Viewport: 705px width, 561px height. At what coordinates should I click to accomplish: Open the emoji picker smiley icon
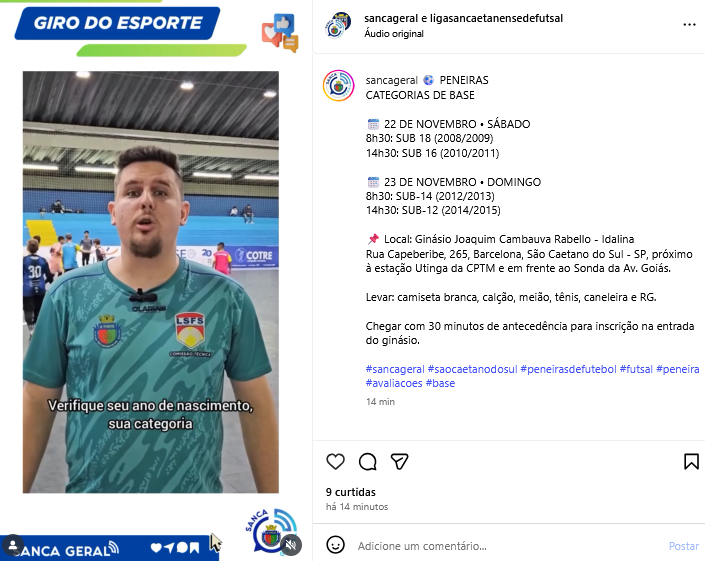click(x=335, y=545)
